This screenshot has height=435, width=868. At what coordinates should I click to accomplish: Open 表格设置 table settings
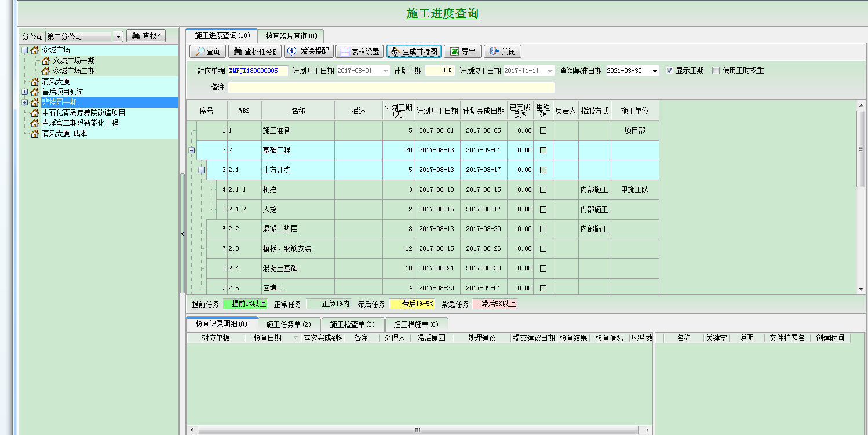359,52
